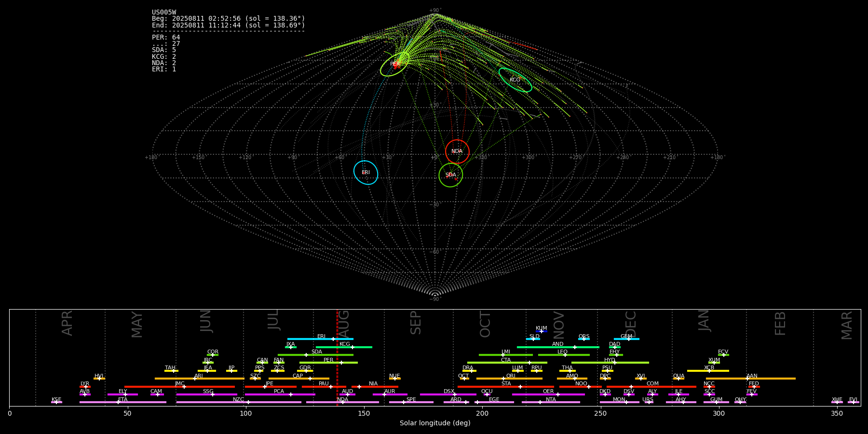Select the COM shower bar in timeline

click(651, 387)
